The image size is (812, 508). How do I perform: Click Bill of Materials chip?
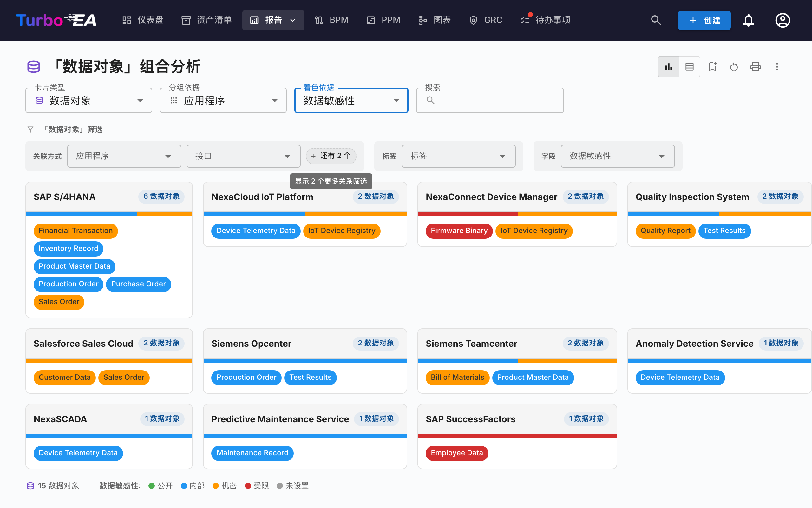(x=457, y=377)
